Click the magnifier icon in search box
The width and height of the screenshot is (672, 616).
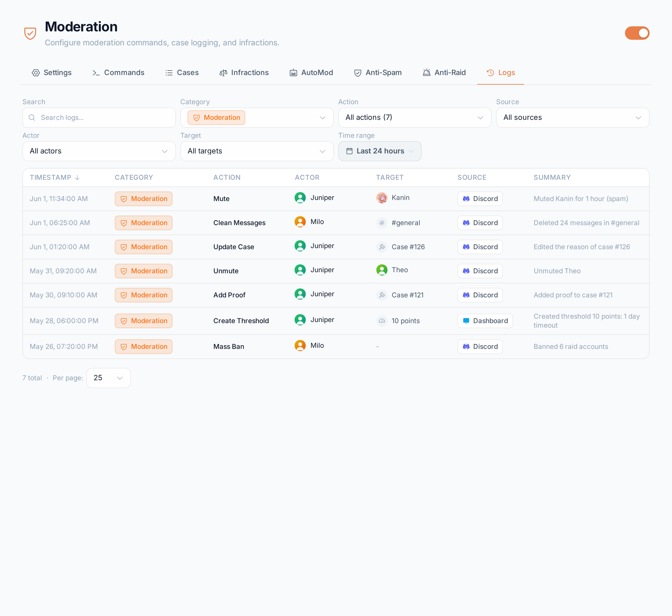32,117
